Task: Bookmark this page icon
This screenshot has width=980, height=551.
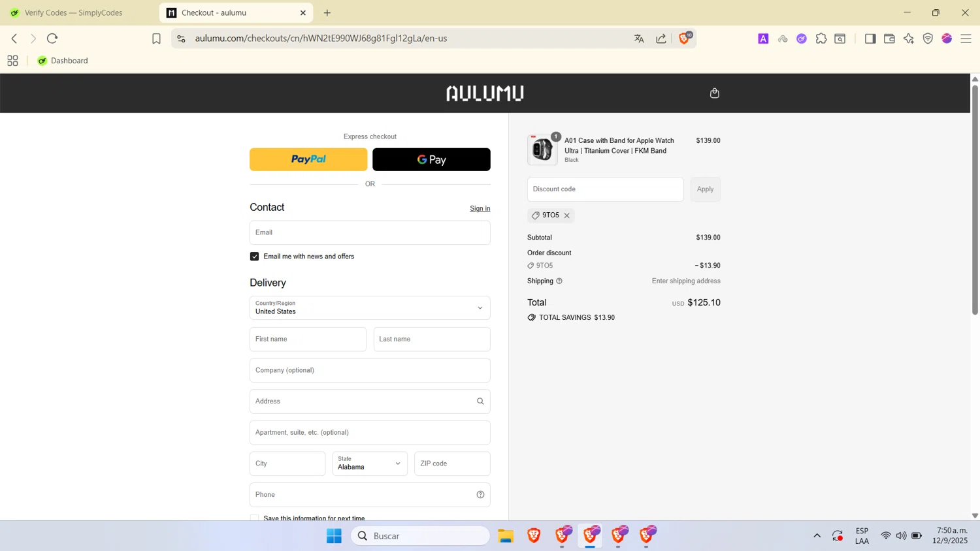Action: pyautogui.click(x=156, y=39)
